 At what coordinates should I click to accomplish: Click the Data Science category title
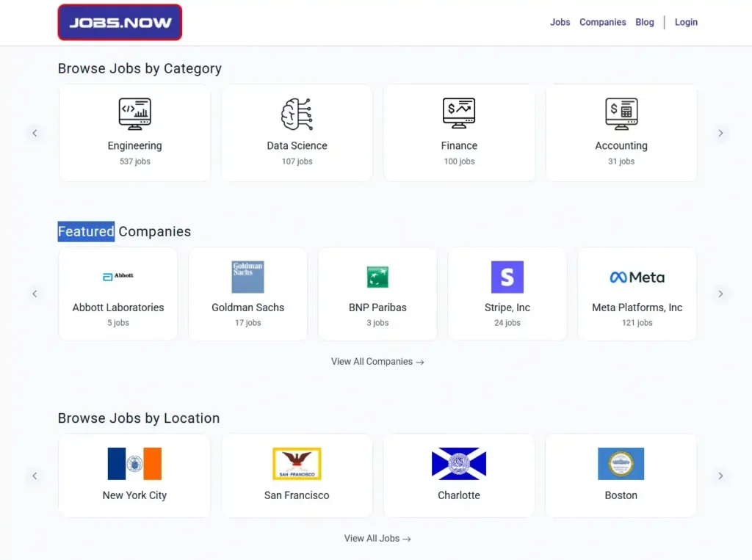(x=297, y=146)
